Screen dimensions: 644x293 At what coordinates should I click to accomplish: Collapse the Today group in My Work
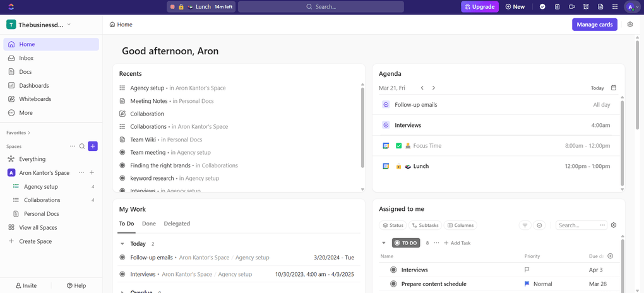[x=122, y=244]
